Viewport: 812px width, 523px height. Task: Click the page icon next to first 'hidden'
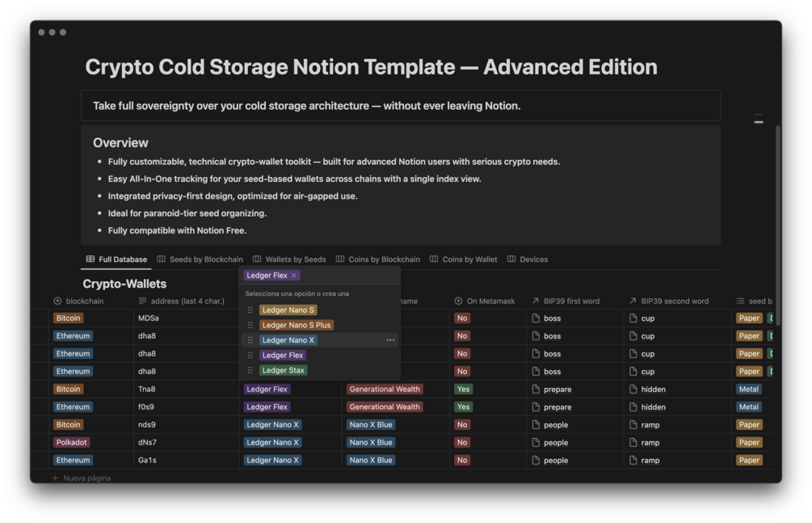[633, 390]
